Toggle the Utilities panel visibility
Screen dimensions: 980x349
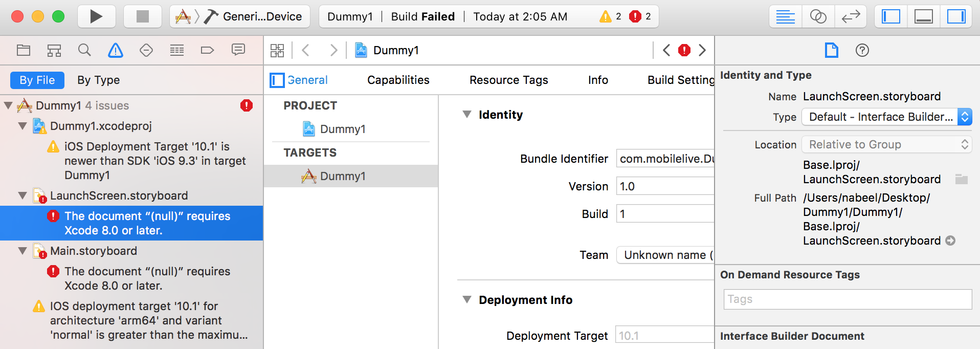956,16
